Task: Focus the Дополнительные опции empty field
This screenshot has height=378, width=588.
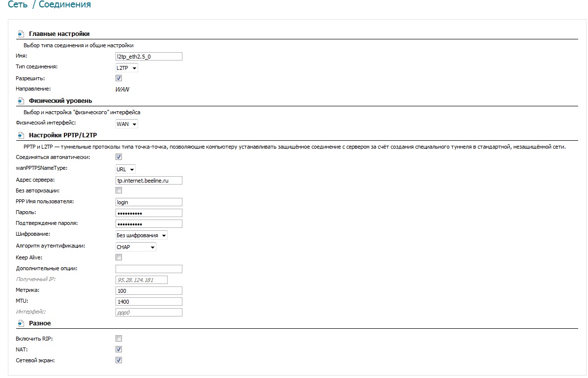Action: pyautogui.click(x=149, y=269)
